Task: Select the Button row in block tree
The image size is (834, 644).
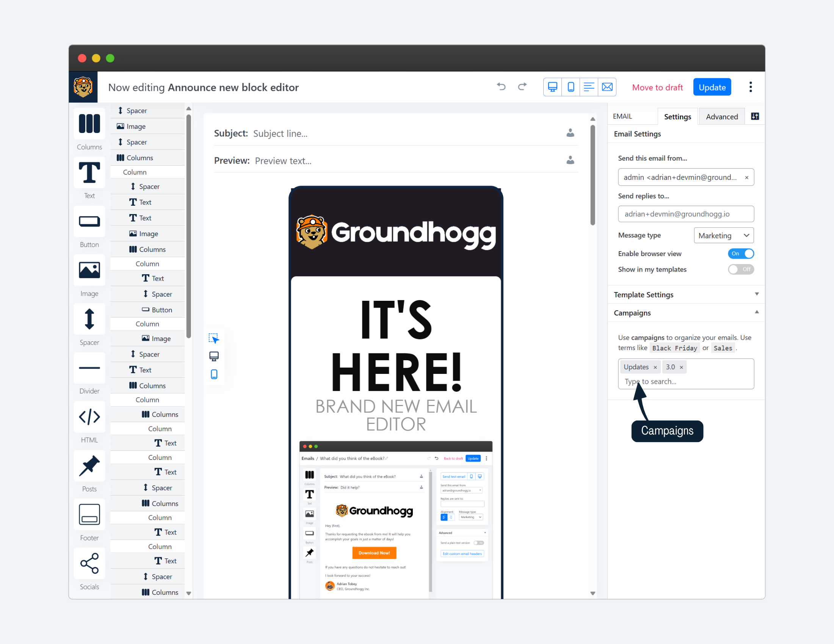Action: point(148,310)
